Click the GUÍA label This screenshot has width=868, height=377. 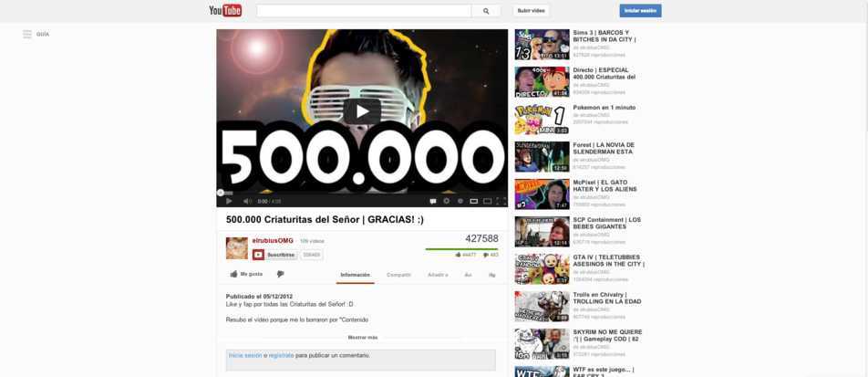pos(43,35)
